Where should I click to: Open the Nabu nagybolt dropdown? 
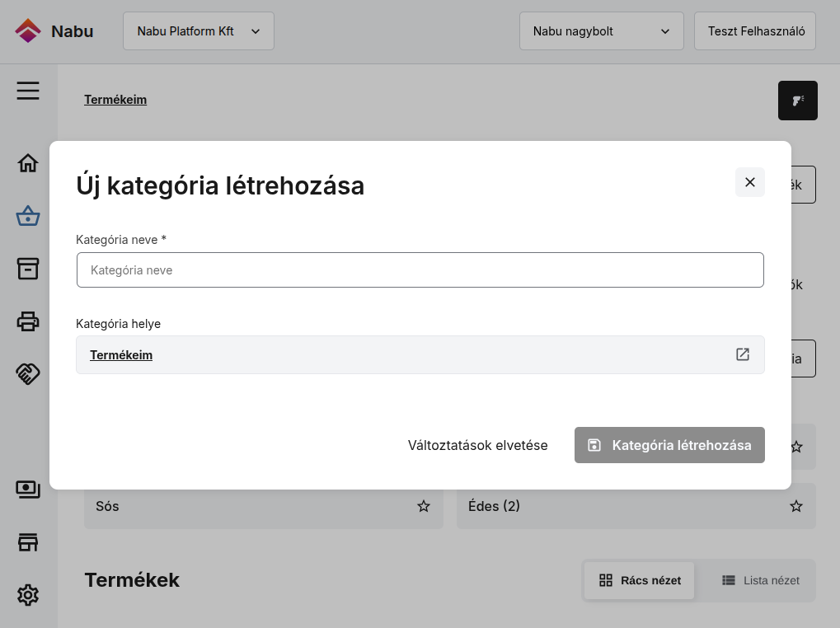(x=602, y=31)
